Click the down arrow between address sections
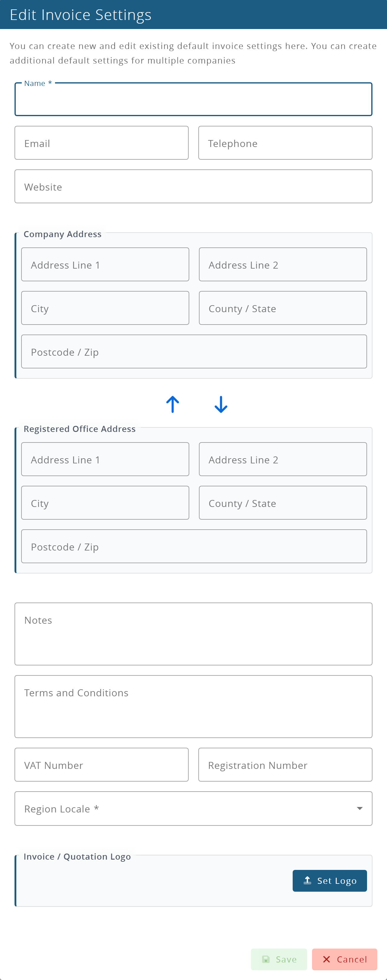 [221, 404]
